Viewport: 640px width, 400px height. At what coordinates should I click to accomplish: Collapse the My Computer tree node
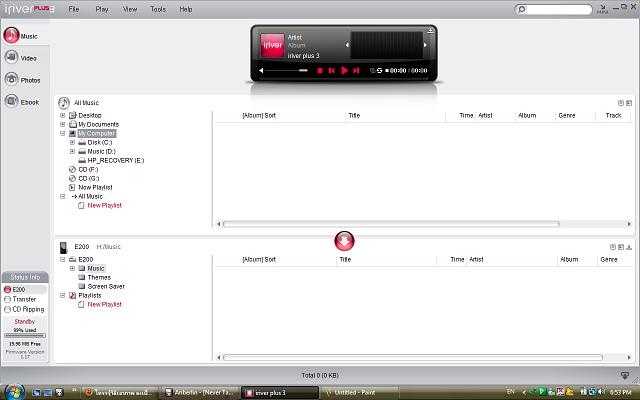(62, 133)
